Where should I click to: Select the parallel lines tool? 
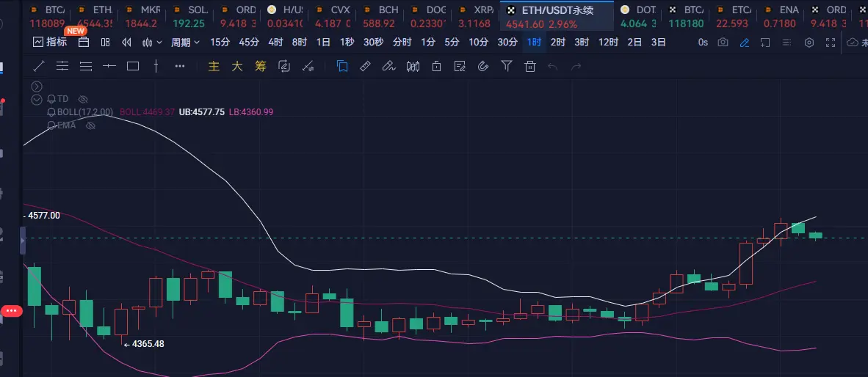[86, 66]
